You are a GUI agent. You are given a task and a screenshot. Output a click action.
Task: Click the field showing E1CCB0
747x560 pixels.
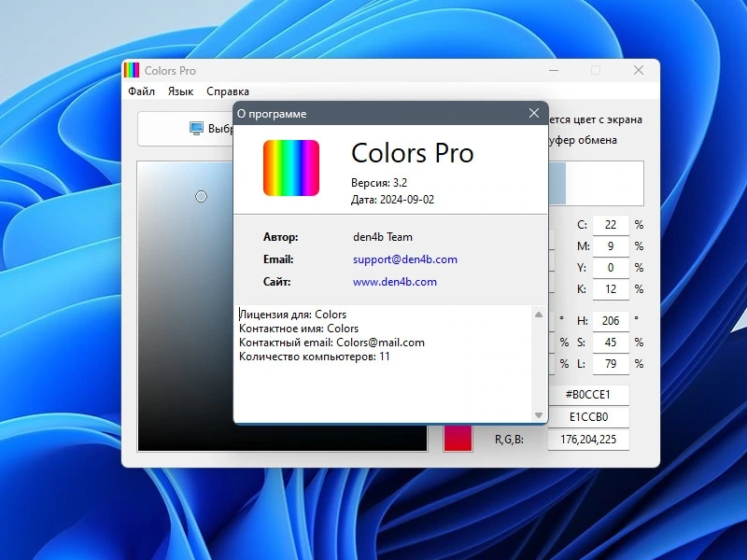588,417
